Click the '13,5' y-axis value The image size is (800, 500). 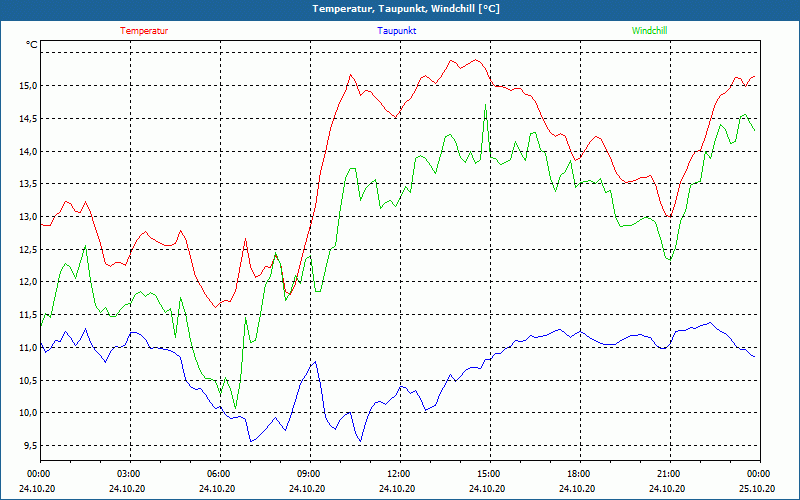coord(29,184)
